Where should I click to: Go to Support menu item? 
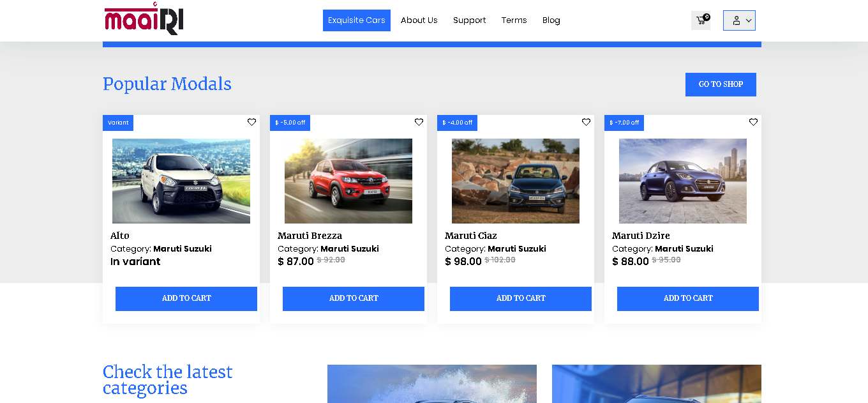tap(470, 20)
